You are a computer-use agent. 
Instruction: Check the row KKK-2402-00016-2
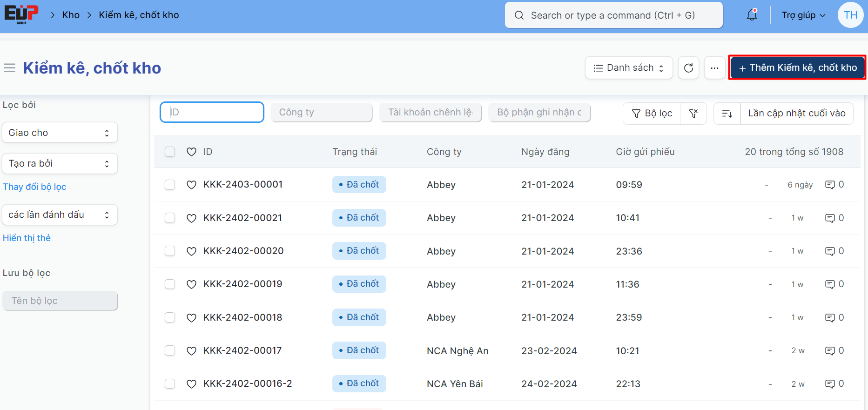pyautogui.click(x=170, y=384)
